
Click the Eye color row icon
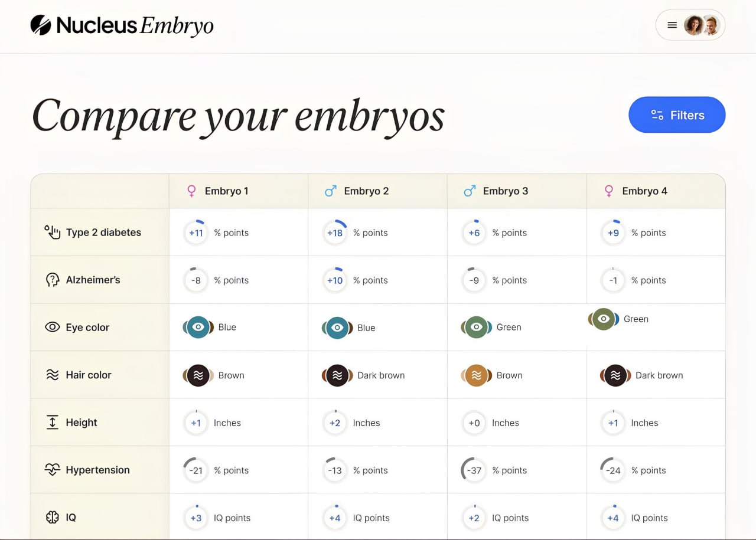[x=53, y=327]
